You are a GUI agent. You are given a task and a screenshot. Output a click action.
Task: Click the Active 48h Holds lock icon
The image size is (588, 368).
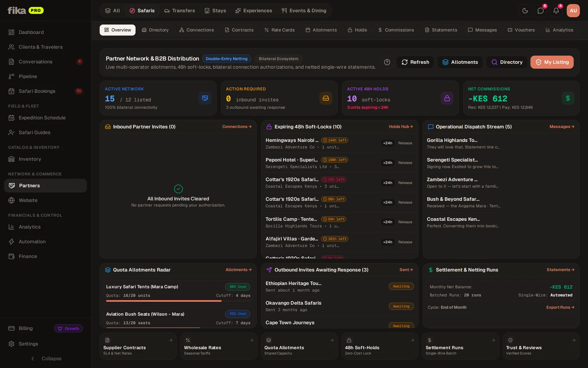click(x=447, y=98)
